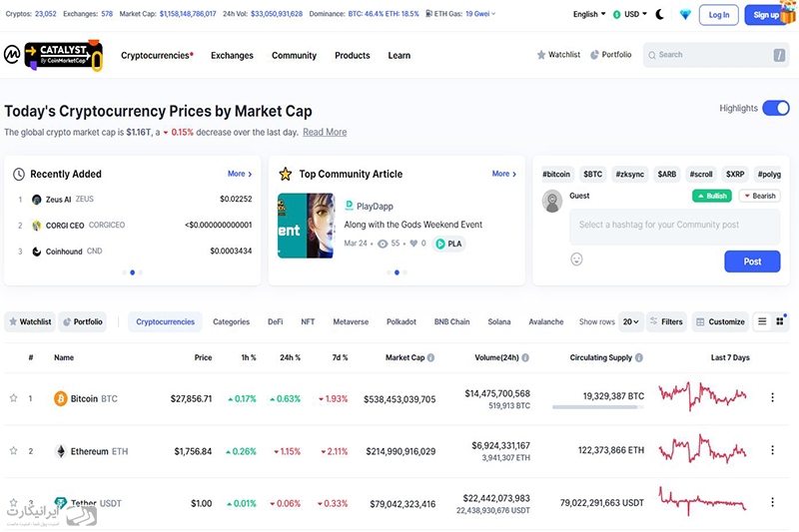The image size is (799, 532).
Task: Open the Catalyst promotional banner
Action: tap(64, 55)
